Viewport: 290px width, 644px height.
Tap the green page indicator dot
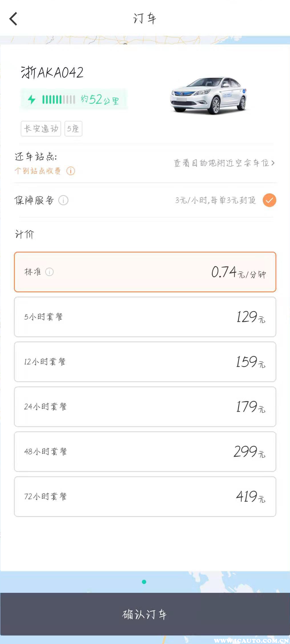[144, 582]
